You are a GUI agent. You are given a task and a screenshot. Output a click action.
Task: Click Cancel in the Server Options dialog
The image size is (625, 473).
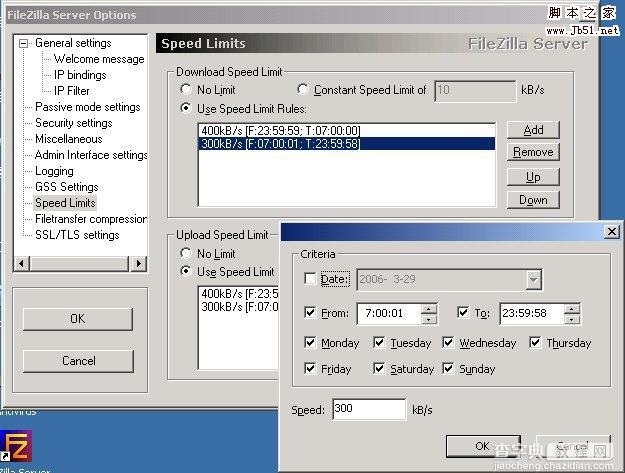point(79,361)
